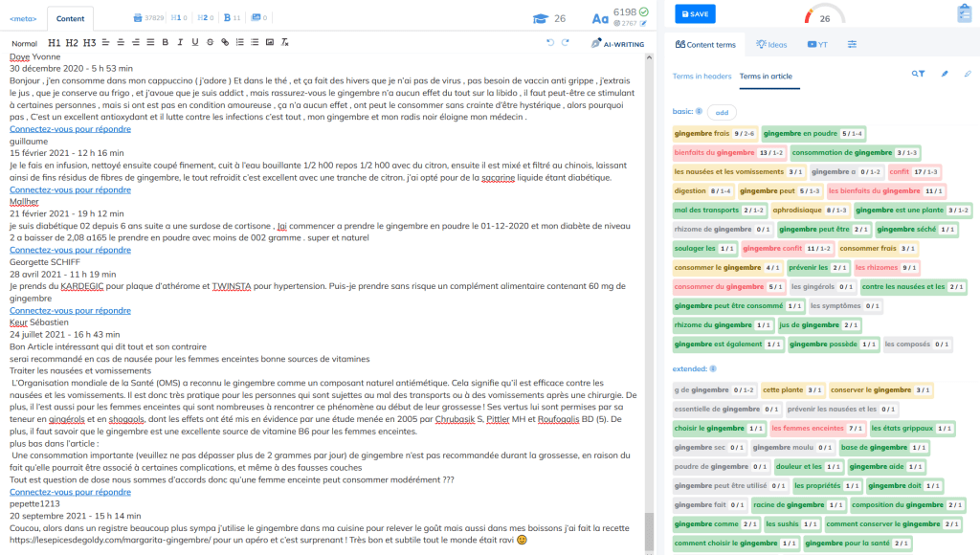Center-align the selected paragraph
Viewport: 980px width, 555px height.
point(121,43)
